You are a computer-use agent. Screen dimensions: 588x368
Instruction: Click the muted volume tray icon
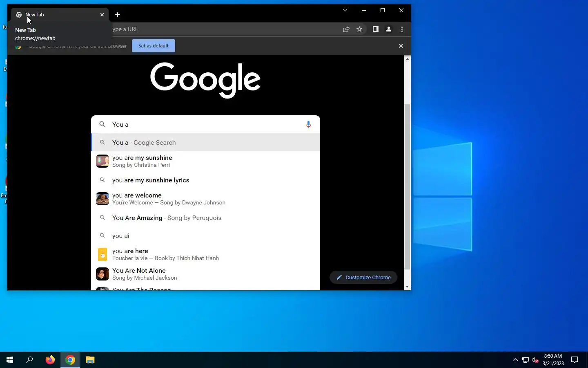point(535,360)
